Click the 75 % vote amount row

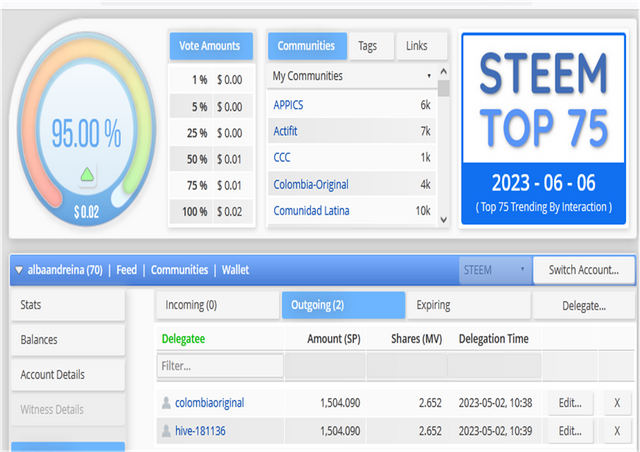[212, 185]
